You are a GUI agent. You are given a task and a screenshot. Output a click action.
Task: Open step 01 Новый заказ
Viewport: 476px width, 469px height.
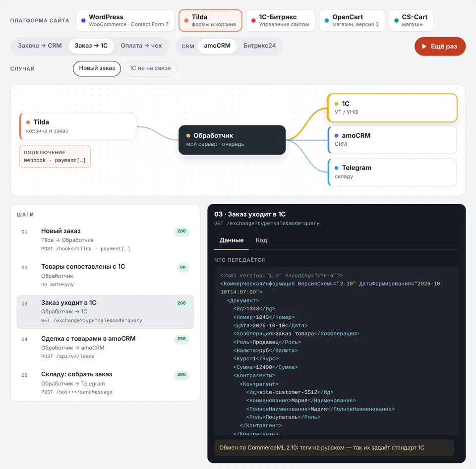coord(105,240)
